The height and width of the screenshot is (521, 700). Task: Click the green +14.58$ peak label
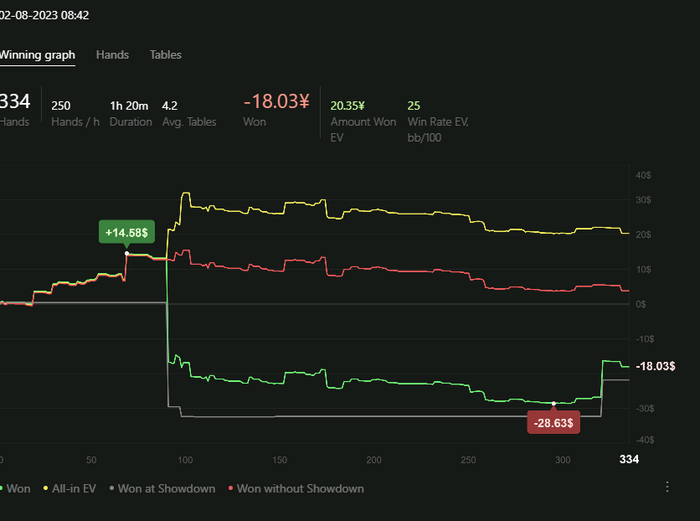[x=127, y=232]
